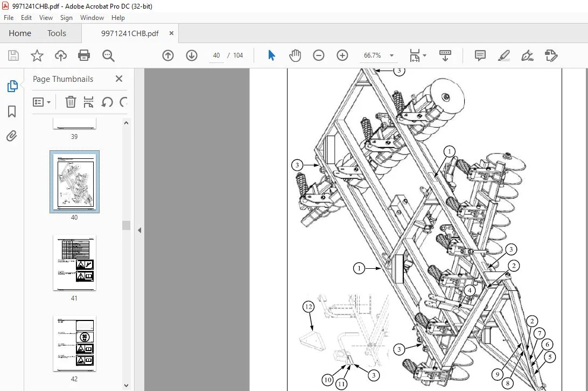The height and width of the screenshot is (391, 588).
Task: Close the 9971241CHB.pdf tab
Action: pos(171,33)
